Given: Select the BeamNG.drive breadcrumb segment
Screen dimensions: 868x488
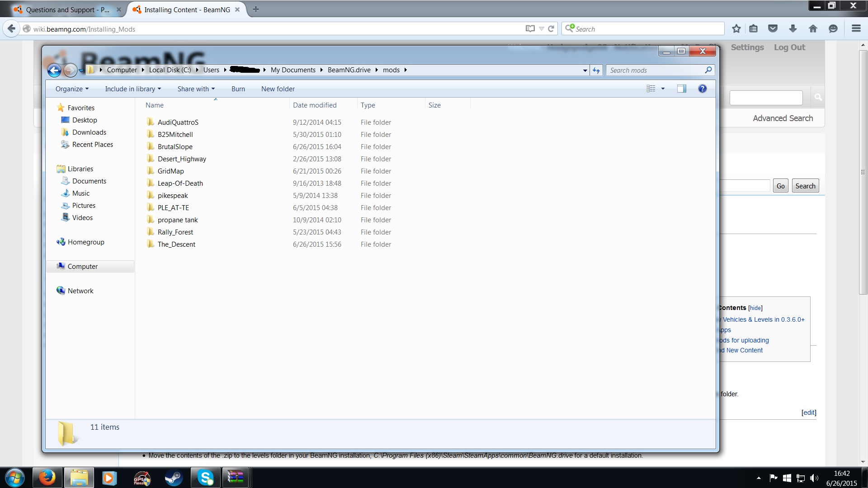Looking at the screenshot, I should 349,70.
